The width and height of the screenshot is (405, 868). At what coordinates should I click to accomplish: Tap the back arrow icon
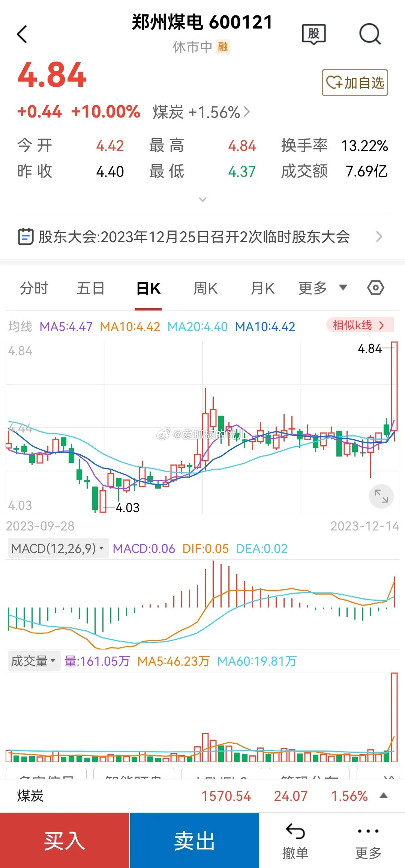coord(22,34)
